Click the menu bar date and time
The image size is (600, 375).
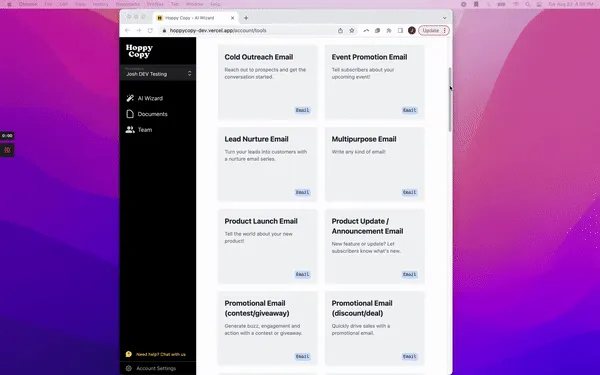tap(571, 4)
